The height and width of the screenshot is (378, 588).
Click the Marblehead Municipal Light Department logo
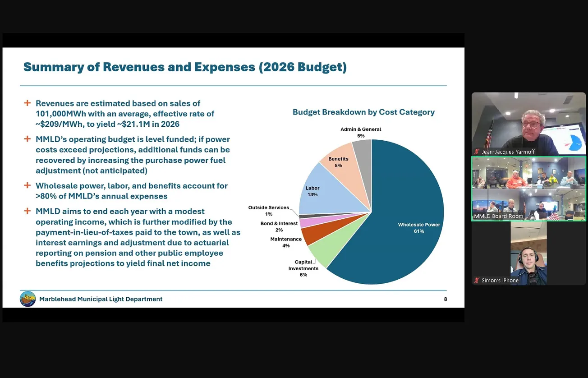coord(28,299)
